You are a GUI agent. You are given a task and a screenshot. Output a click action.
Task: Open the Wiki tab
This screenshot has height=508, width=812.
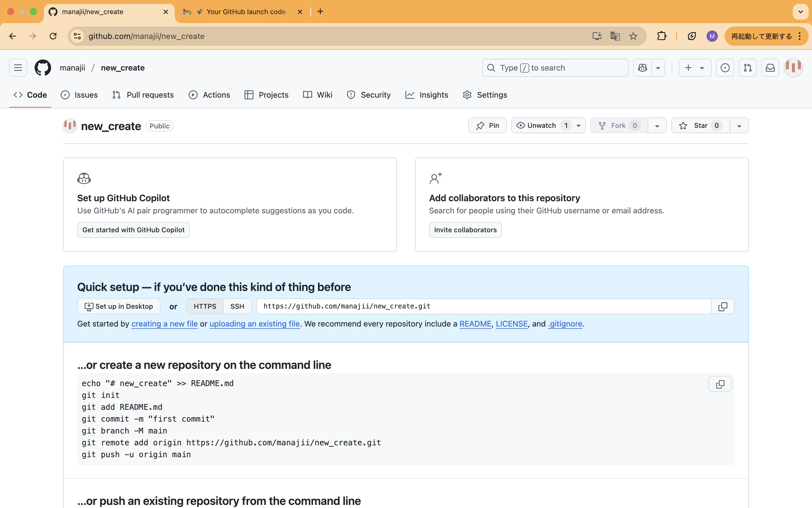pyautogui.click(x=317, y=95)
